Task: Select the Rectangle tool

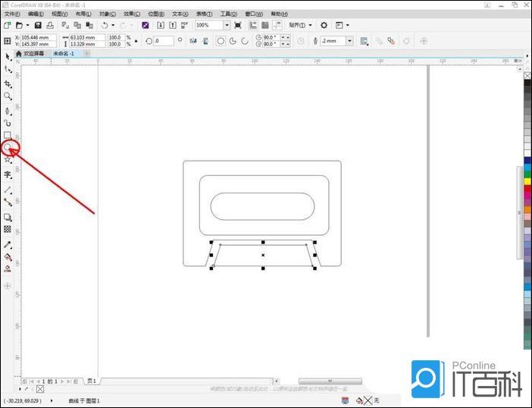Action: click(x=8, y=135)
